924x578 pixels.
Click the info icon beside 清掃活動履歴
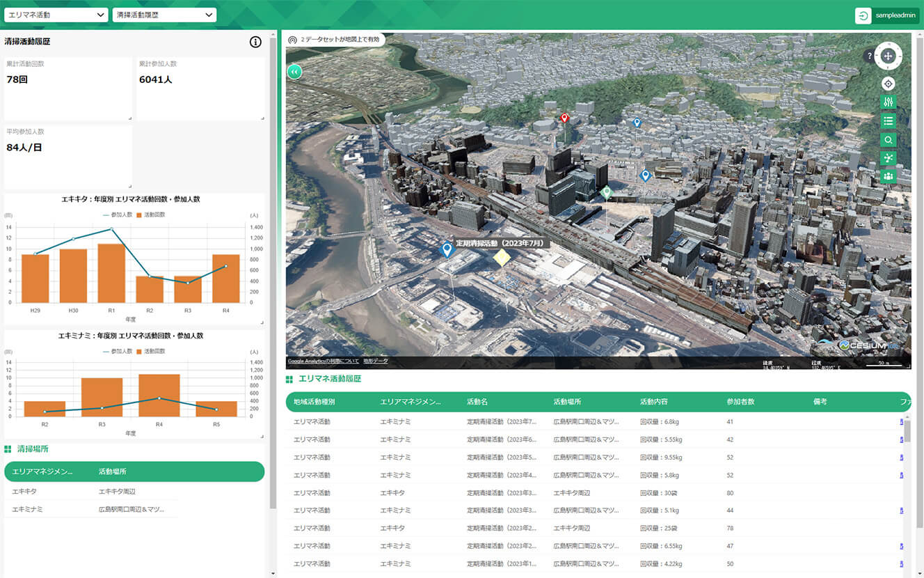(255, 42)
